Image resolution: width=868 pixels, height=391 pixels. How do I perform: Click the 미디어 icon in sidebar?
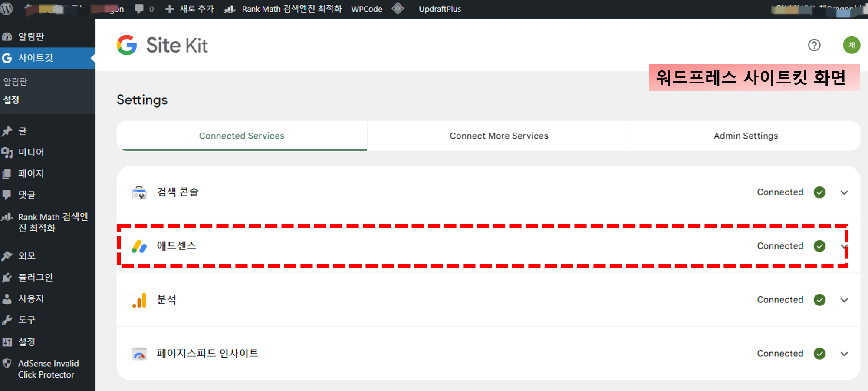pos(7,152)
